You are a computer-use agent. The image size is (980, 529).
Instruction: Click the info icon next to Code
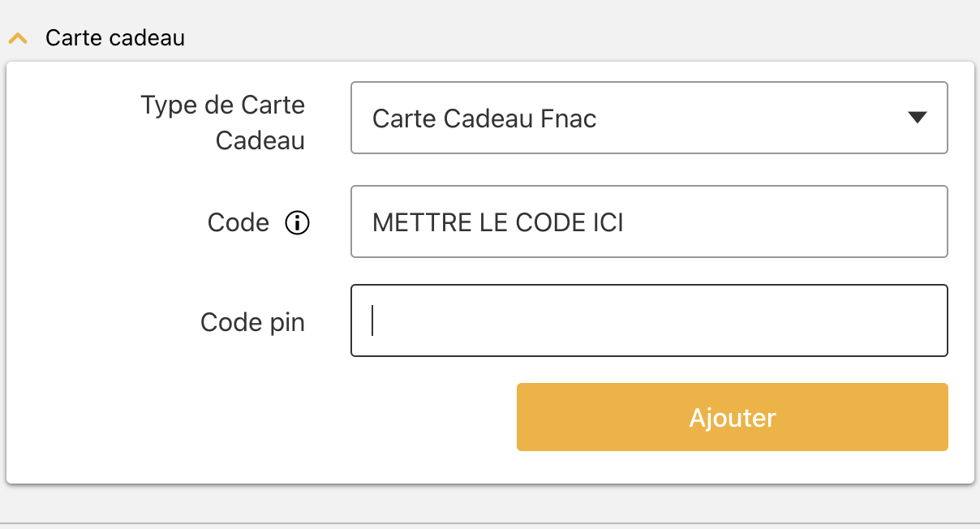pyautogui.click(x=298, y=222)
